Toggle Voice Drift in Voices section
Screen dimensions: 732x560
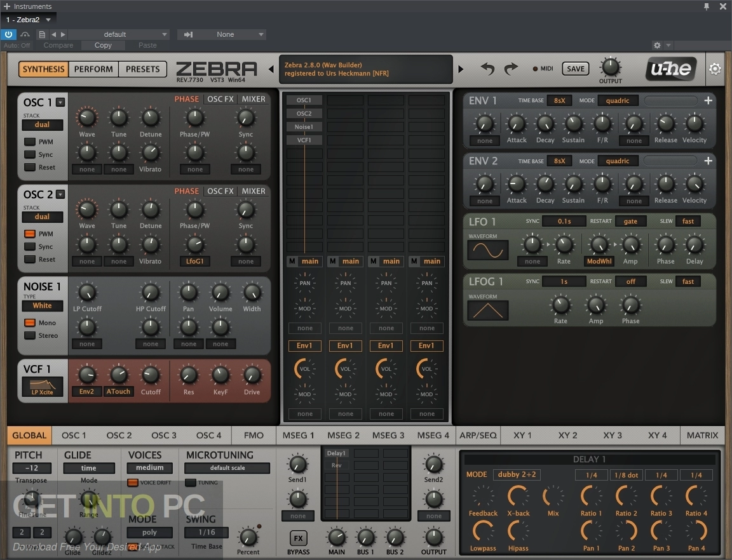coord(133,483)
